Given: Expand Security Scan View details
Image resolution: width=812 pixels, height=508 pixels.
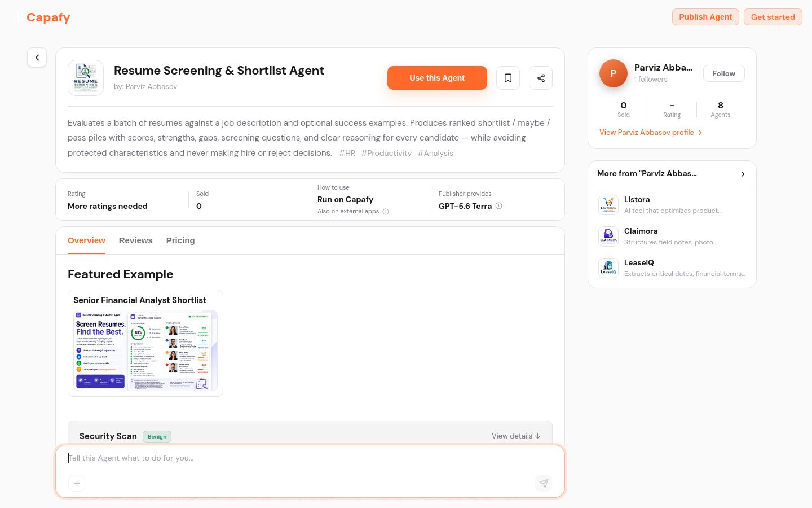Looking at the screenshot, I should [516, 436].
